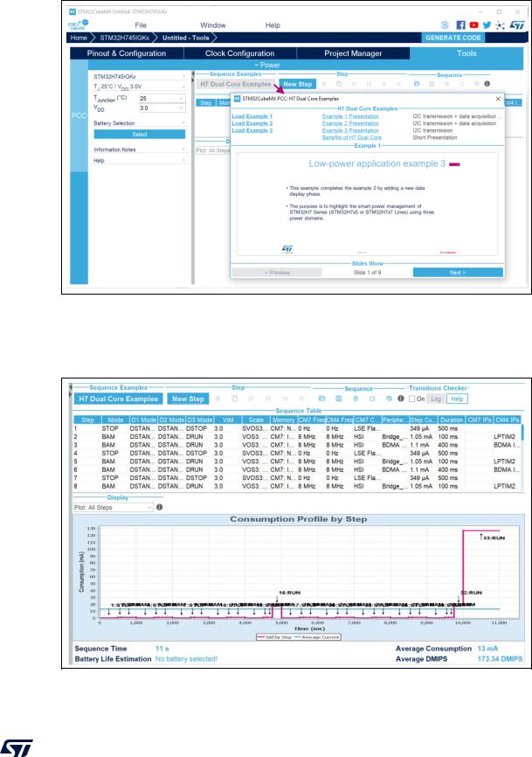
Task: Click save sequence icon beside Transitions Checker
Action: click(x=339, y=399)
